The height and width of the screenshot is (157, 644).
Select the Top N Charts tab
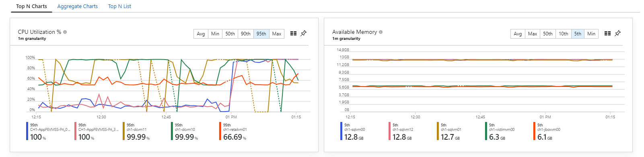31,6
